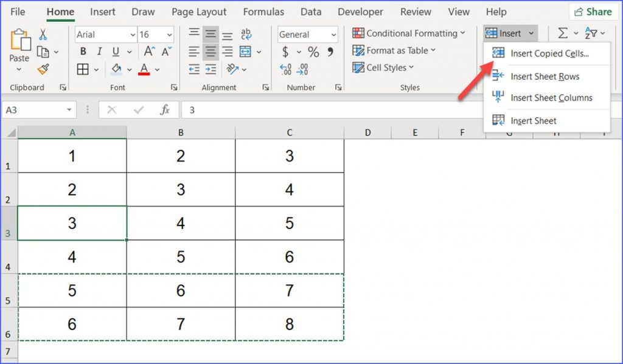Screen dimensions: 623x364
Task: Apply percent style
Action: pos(313,52)
